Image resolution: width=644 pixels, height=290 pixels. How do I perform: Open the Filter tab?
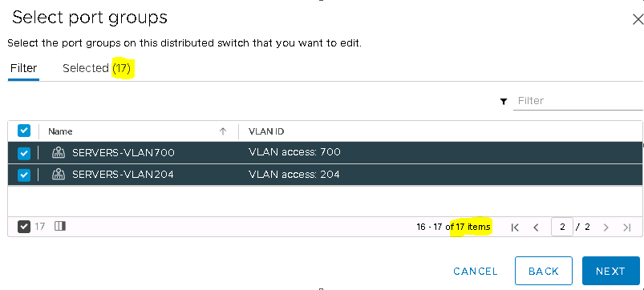23,68
